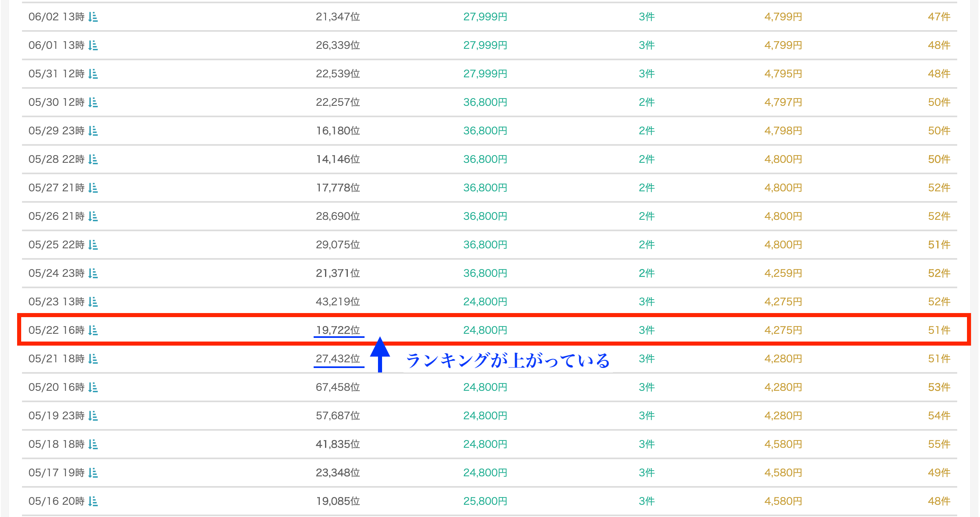Click 4,580円 in the 05/18 row
980x517 pixels.
(x=783, y=444)
